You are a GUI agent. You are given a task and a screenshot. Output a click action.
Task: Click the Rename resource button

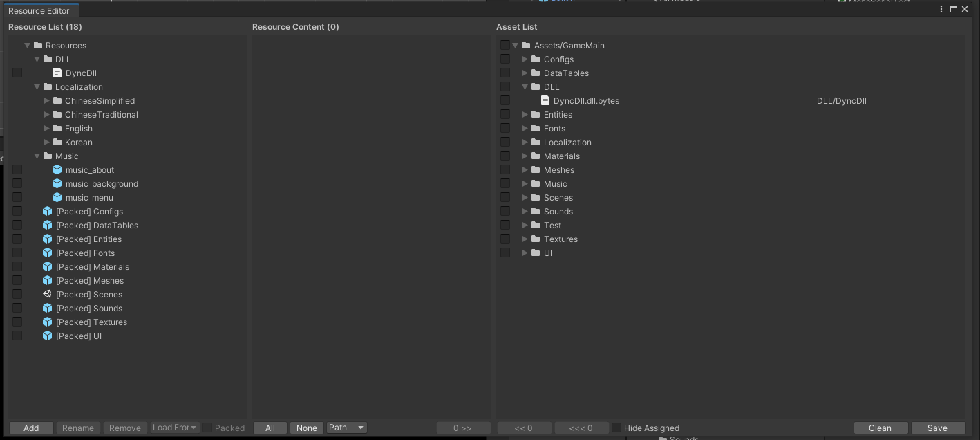point(78,428)
